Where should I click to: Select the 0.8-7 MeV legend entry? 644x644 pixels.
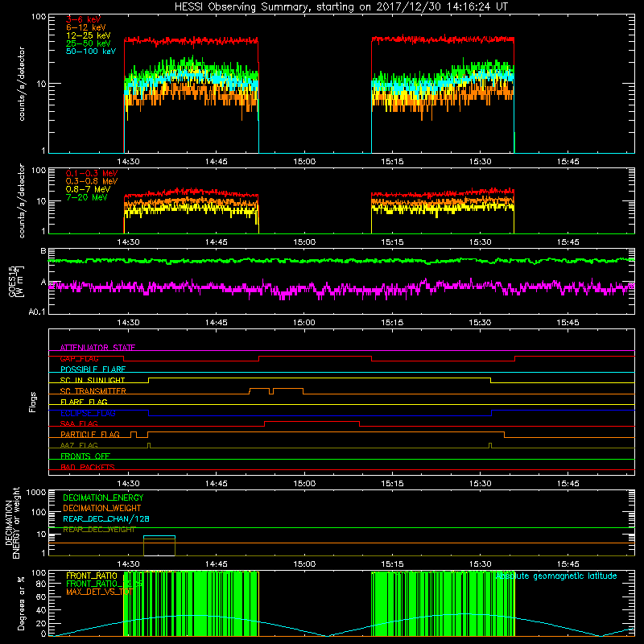(x=88, y=189)
